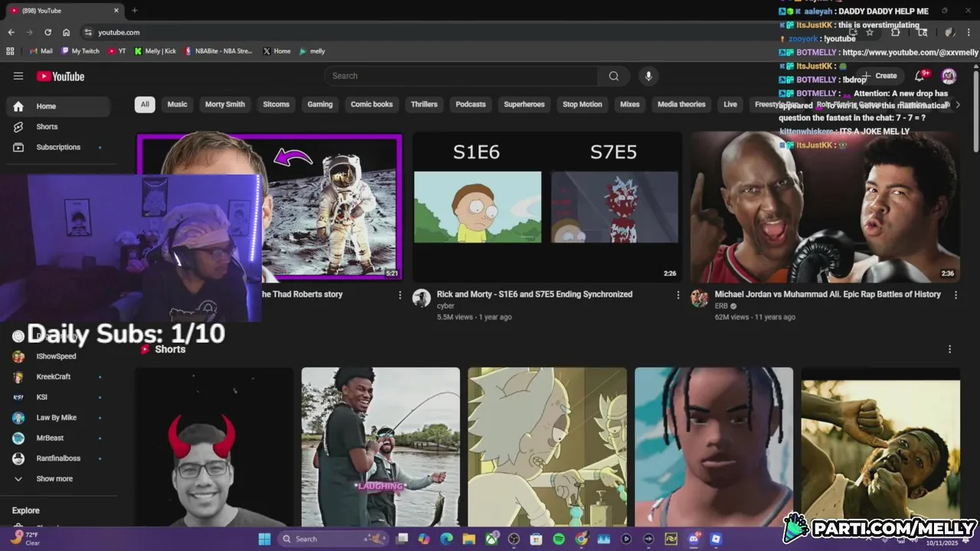Open MrBeast subscription channel

click(58, 438)
